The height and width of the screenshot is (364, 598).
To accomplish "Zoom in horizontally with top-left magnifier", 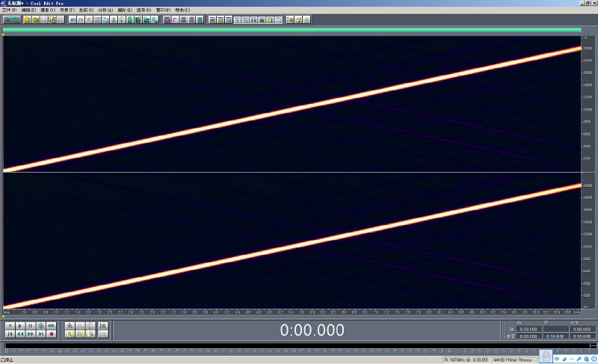I will click(x=70, y=326).
